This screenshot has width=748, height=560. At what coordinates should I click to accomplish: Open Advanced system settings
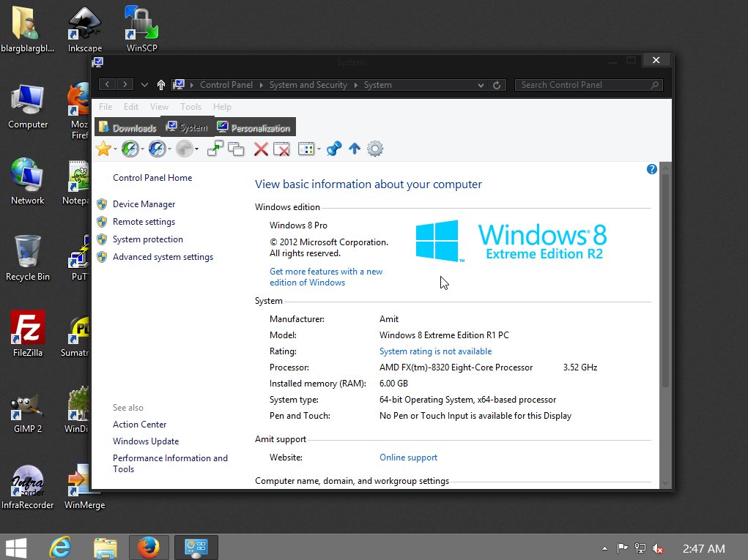click(163, 257)
